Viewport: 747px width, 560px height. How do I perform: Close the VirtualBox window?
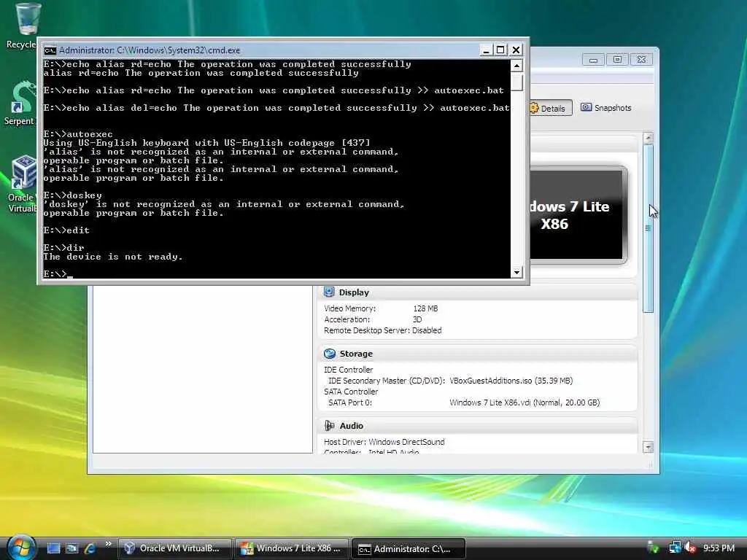[x=642, y=60]
